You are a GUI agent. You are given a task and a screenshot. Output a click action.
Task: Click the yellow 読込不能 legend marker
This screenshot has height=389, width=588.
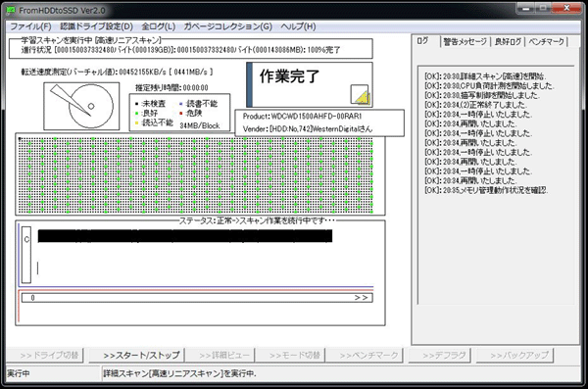coord(136,122)
